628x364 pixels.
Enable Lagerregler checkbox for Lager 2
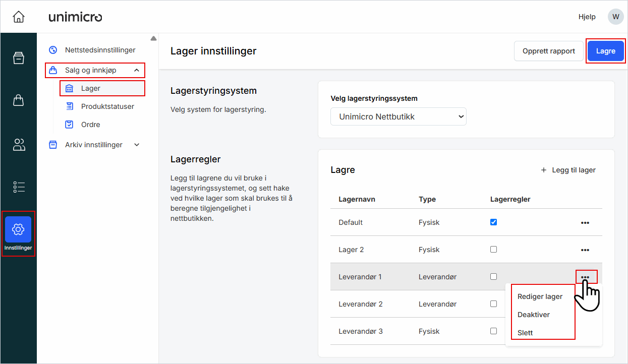pos(493,249)
